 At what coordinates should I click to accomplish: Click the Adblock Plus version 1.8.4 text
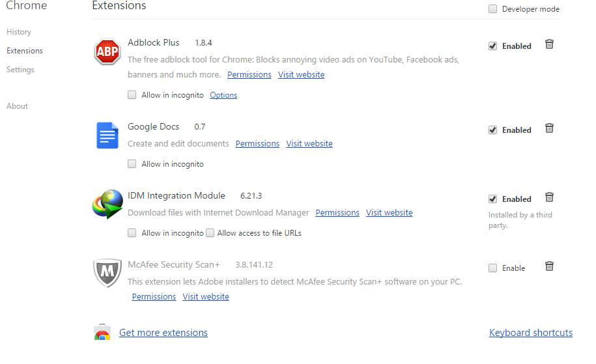point(203,43)
